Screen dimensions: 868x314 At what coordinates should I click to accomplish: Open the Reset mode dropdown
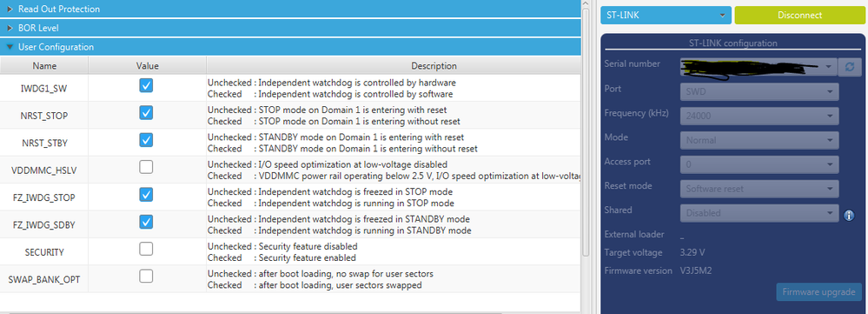(759, 189)
